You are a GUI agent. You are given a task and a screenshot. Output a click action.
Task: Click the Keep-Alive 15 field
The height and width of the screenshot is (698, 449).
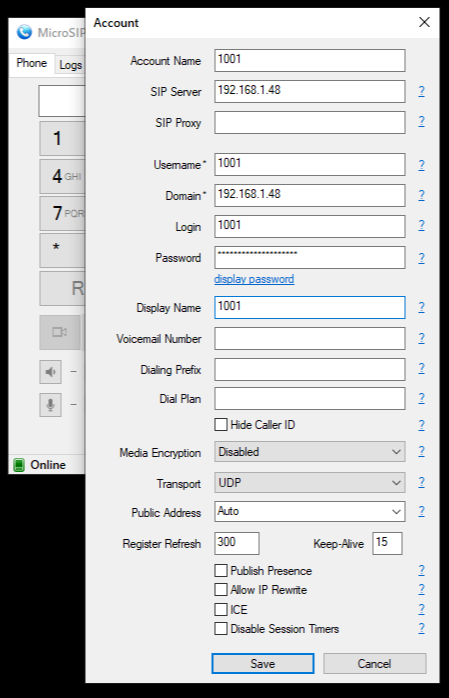[387, 543]
